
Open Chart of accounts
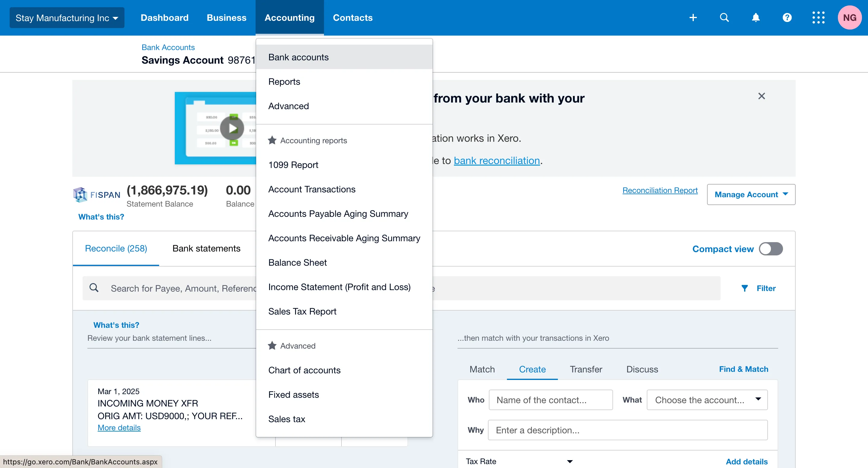point(344,370)
